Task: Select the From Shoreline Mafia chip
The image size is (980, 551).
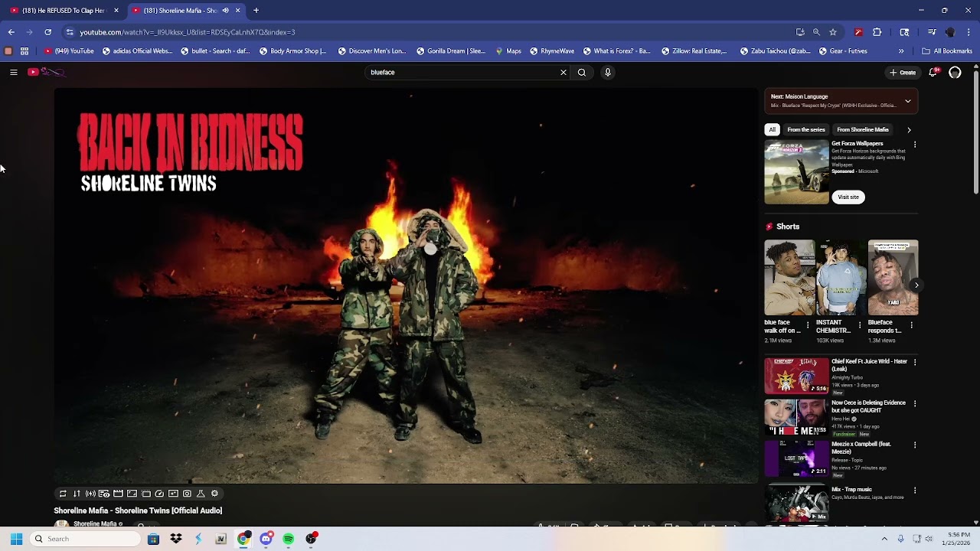Action: coord(863,129)
